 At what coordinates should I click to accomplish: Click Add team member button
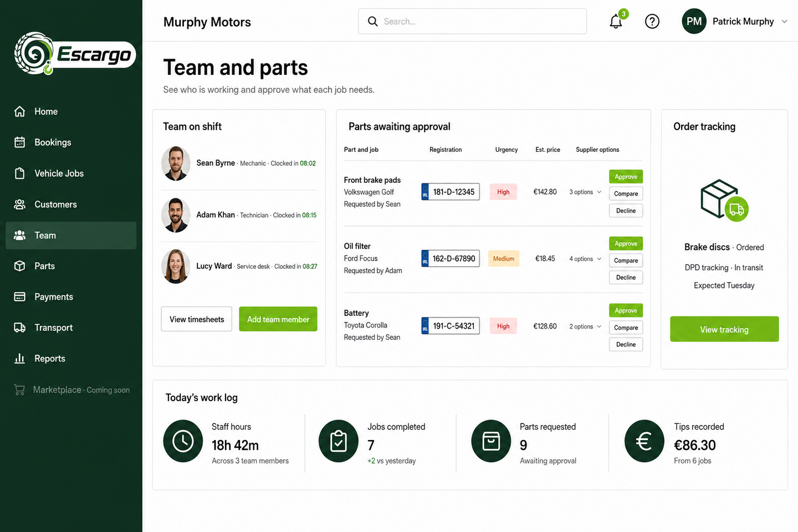[x=278, y=319]
